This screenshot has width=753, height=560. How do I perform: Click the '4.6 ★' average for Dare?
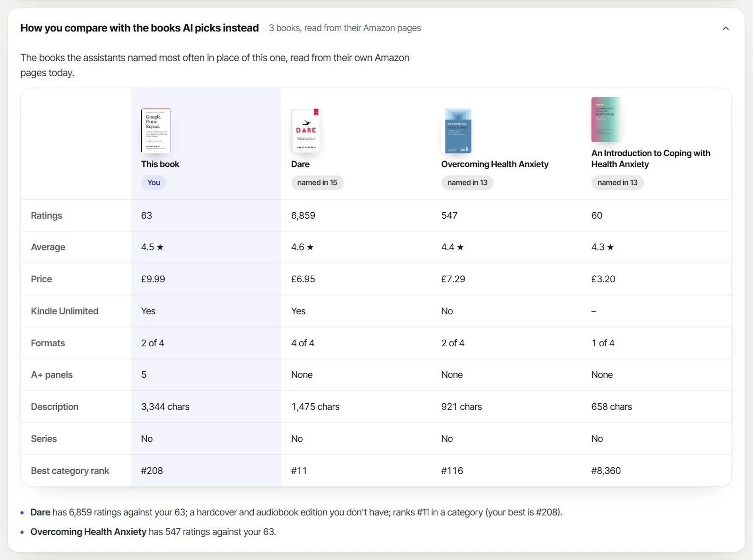click(302, 247)
